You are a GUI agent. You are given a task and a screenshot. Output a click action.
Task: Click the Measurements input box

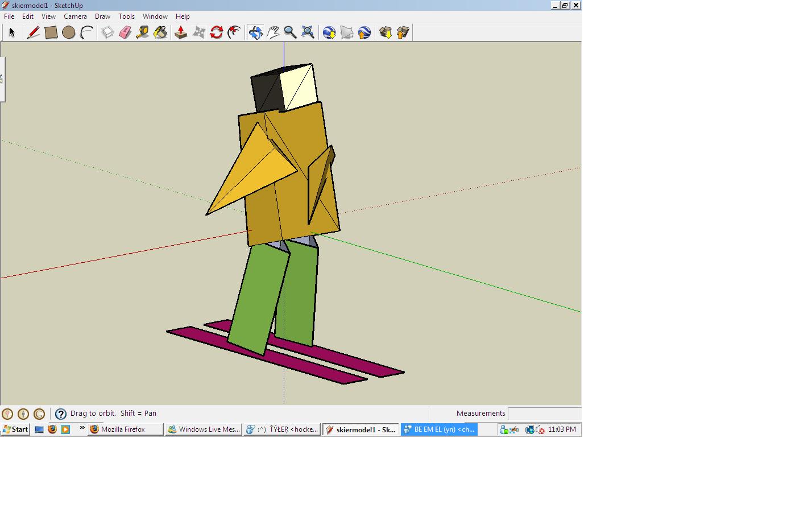[544, 414]
